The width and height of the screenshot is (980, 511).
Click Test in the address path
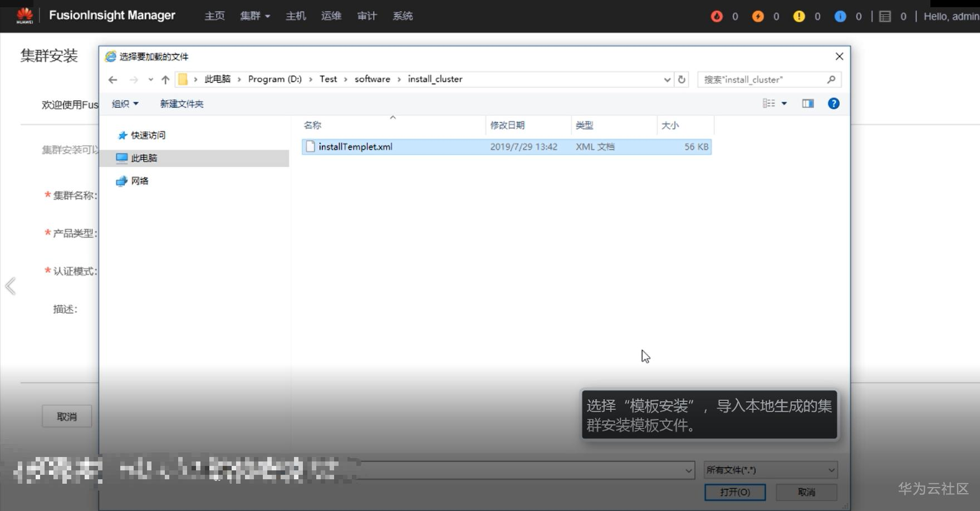[x=328, y=79]
